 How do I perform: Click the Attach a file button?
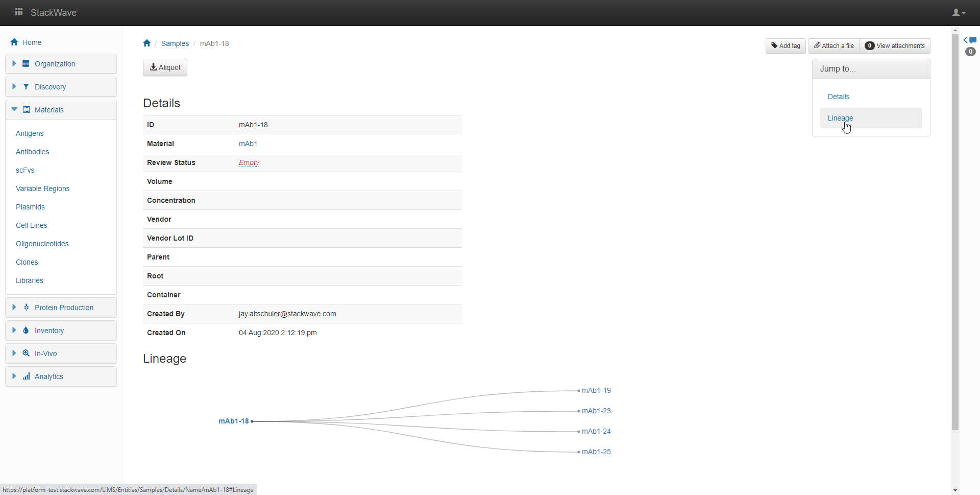[834, 46]
